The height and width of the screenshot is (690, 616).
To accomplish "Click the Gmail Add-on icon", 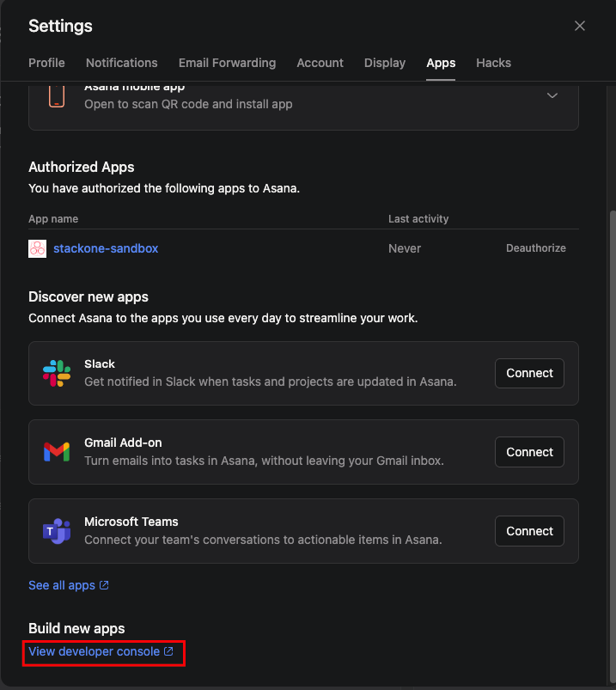I will pyautogui.click(x=57, y=452).
